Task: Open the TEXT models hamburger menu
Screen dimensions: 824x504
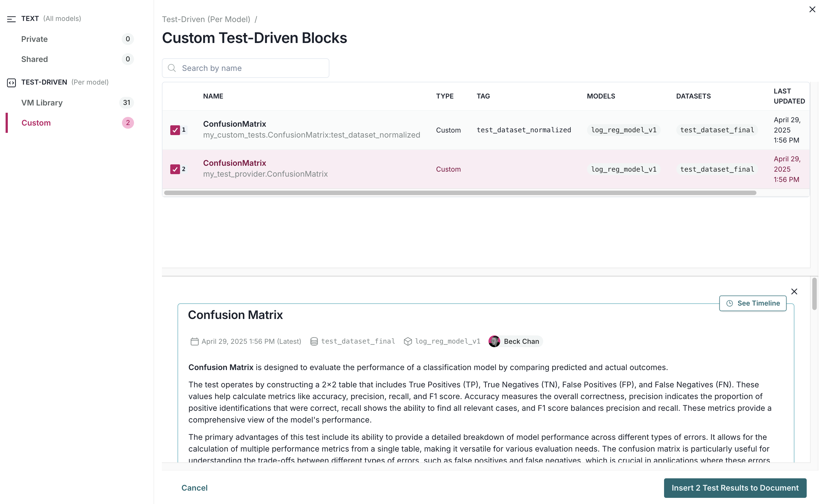Action: coord(12,19)
